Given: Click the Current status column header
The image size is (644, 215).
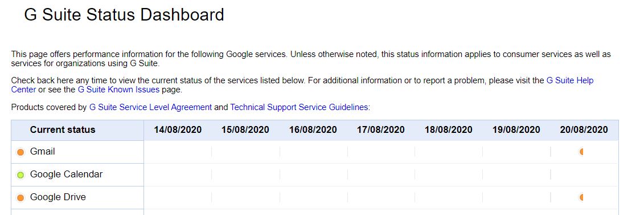Looking at the screenshot, I should 63,130.
